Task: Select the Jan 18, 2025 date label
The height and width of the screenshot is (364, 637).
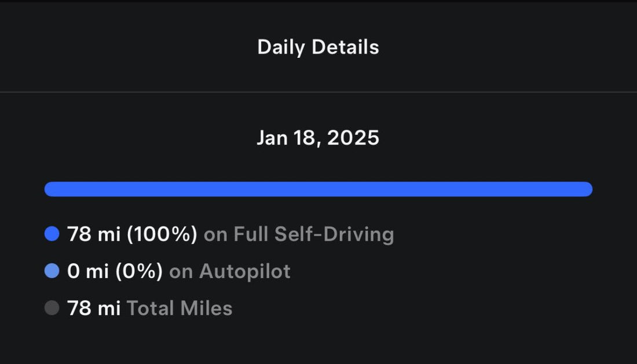Action: pos(318,138)
